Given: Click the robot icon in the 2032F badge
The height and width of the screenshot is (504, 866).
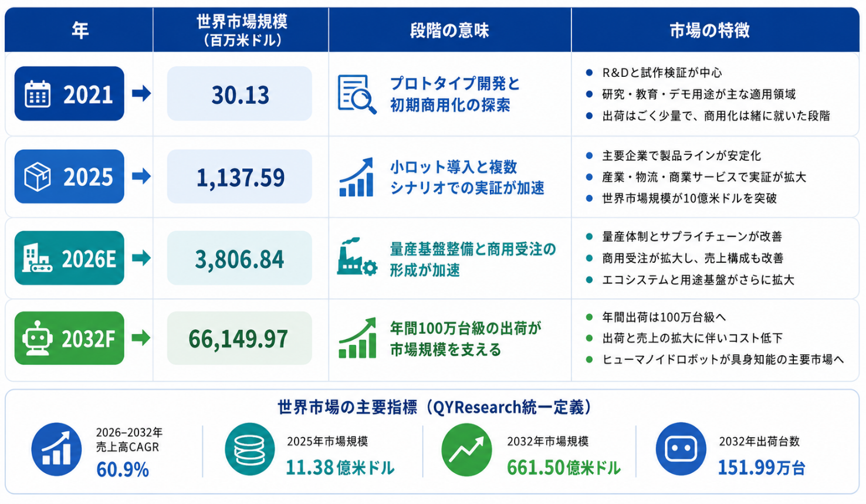Looking at the screenshot, I should (x=38, y=339).
